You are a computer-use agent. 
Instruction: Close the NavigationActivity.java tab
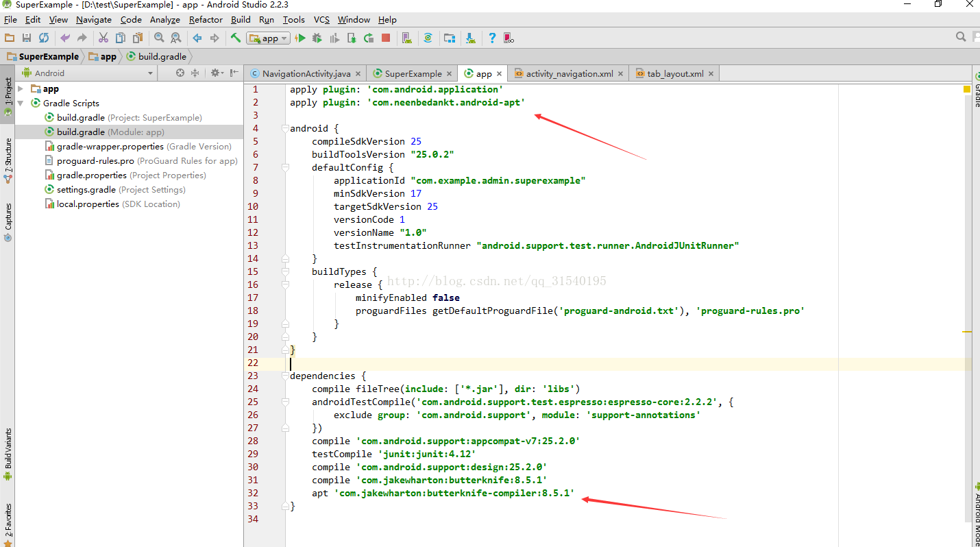[x=358, y=74]
